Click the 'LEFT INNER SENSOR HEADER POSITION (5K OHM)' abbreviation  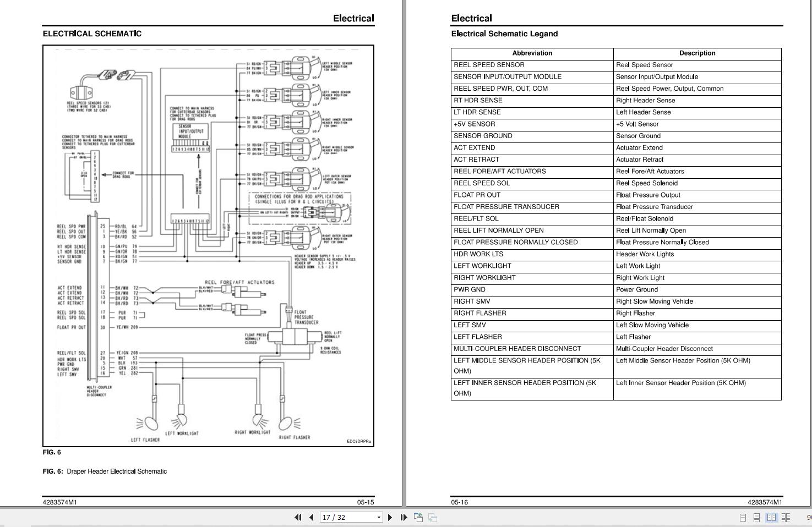(532, 388)
